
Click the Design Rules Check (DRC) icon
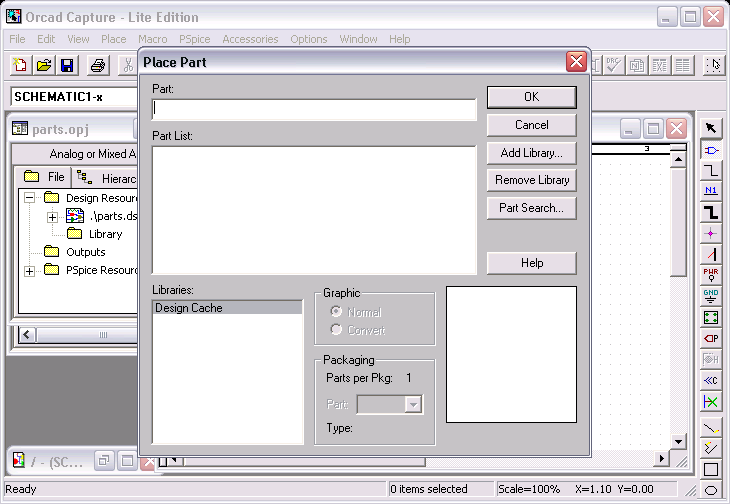[613, 65]
